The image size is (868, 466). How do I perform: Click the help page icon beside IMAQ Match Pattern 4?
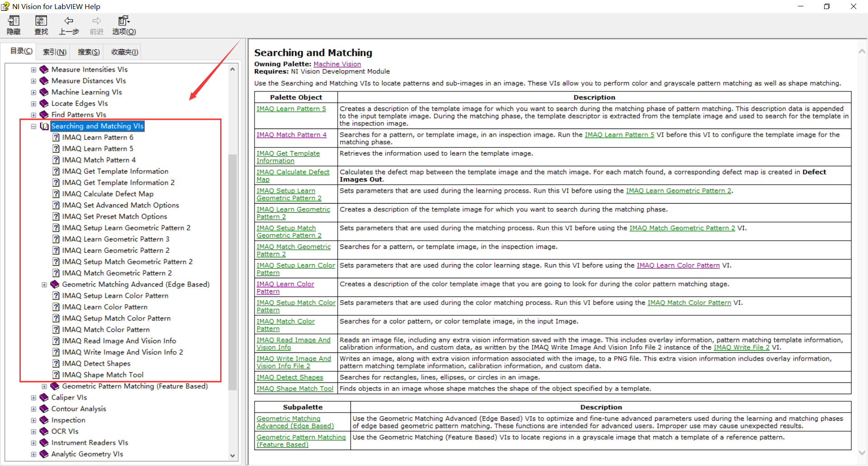tap(56, 160)
